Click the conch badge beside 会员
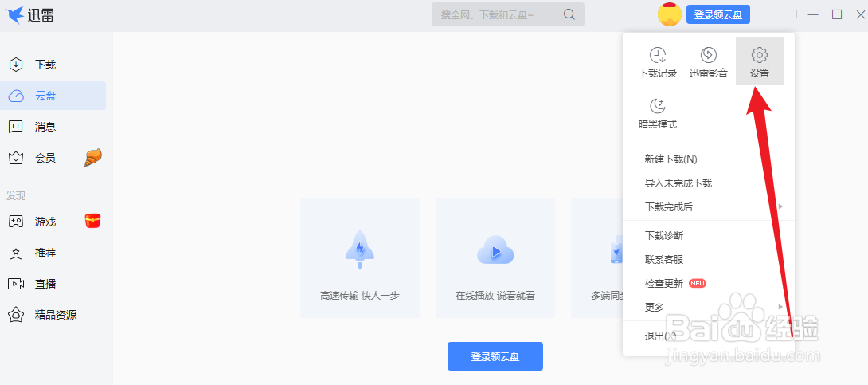The height and width of the screenshot is (385, 868). coord(92,158)
